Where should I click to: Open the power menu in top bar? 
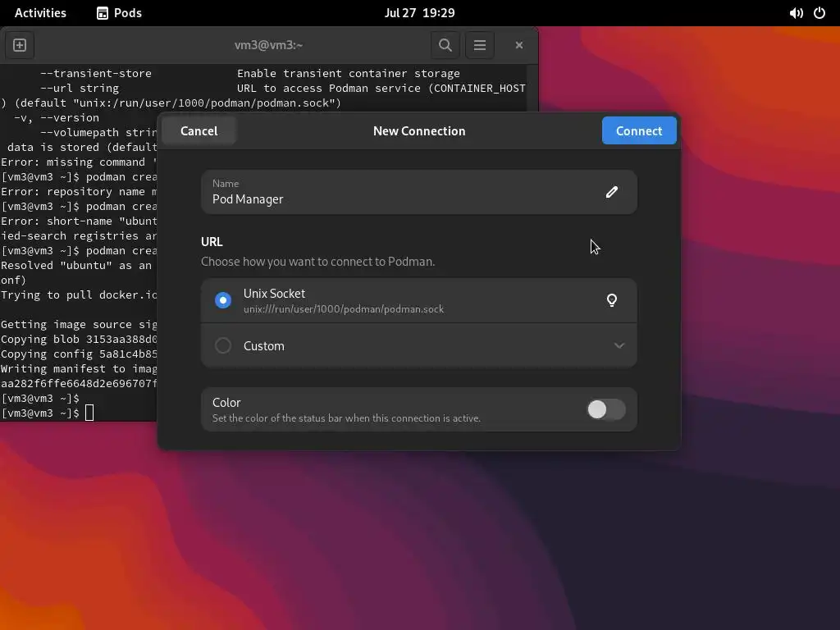[819, 13]
